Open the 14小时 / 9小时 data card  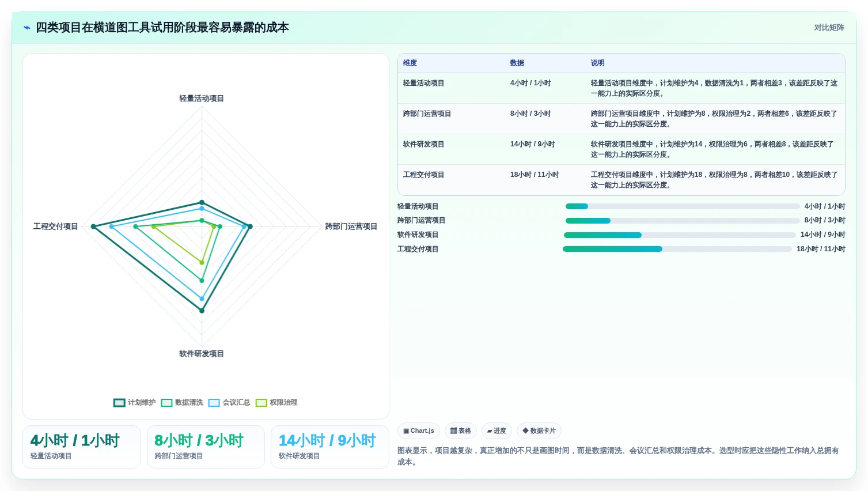(330, 447)
